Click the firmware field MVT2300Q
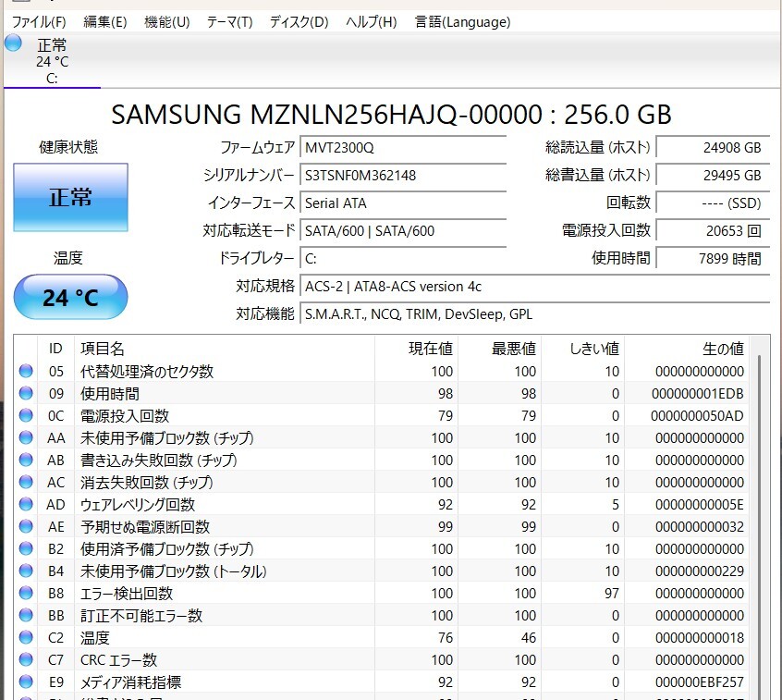 [403, 148]
